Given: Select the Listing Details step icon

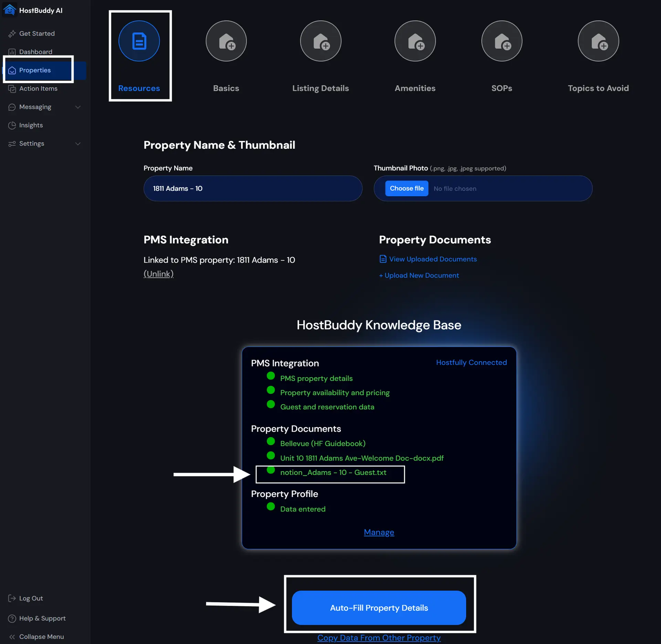Looking at the screenshot, I should click(x=321, y=41).
